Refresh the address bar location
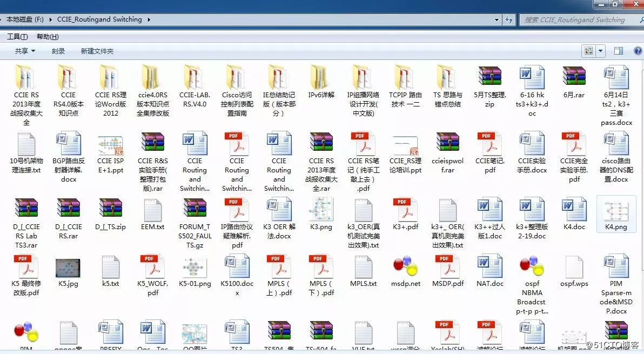The width and height of the screenshot is (644, 354). tap(509, 19)
